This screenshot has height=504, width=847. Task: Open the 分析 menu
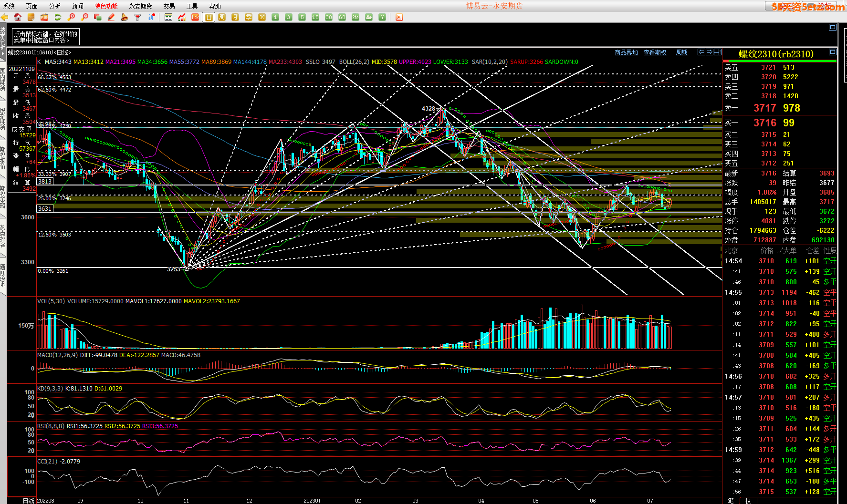coord(55,6)
